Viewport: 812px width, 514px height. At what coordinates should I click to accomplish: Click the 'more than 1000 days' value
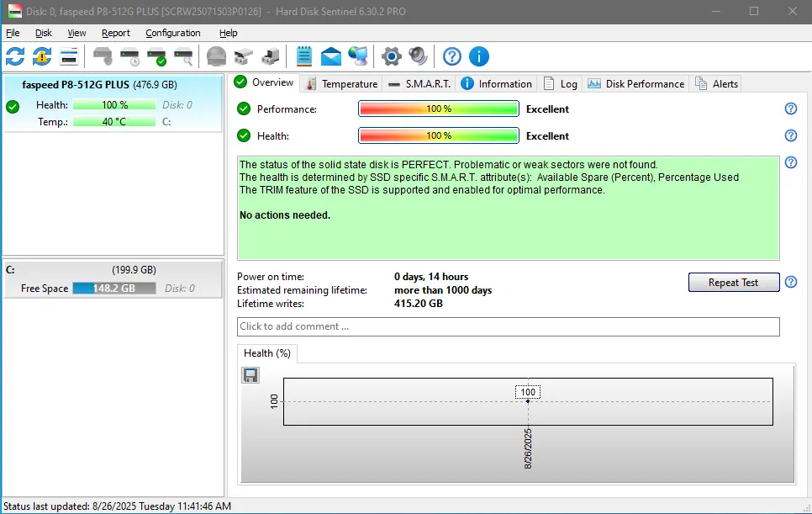coord(443,290)
